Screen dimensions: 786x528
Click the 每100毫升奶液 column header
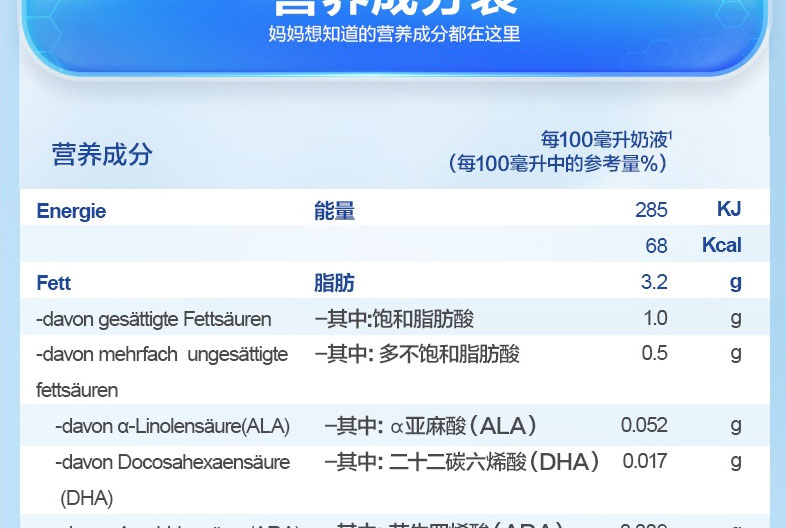pyautogui.click(x=606, y=139)
